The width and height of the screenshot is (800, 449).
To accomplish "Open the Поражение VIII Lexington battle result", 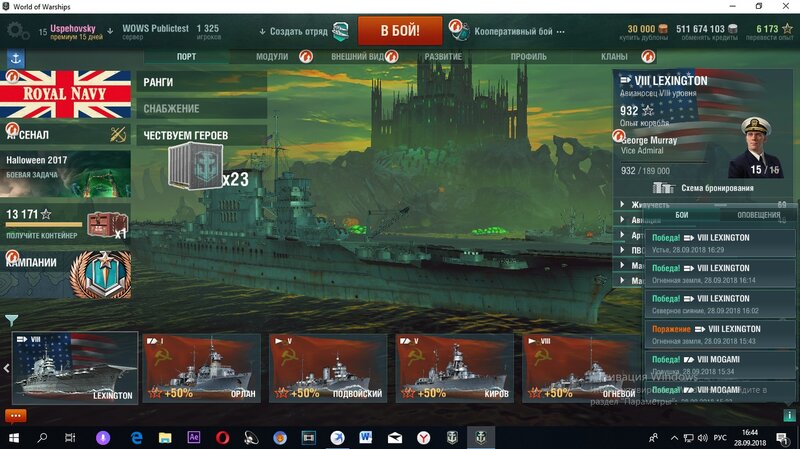I will coord(720,334).
